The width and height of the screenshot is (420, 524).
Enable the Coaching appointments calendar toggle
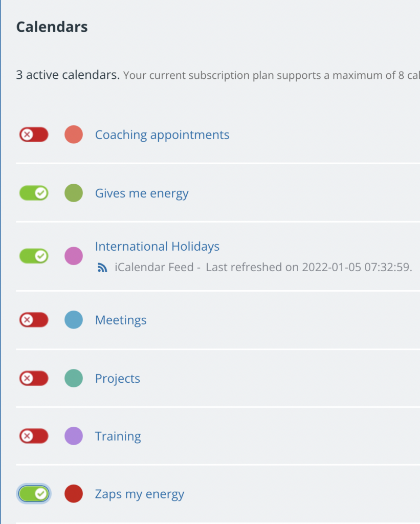33,134
